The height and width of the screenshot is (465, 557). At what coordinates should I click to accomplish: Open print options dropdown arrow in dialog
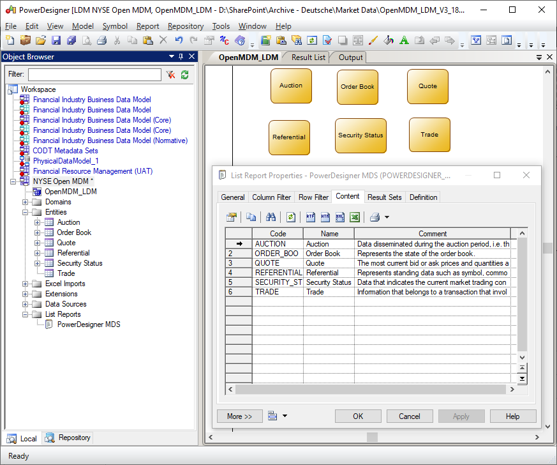tap(387, 217)
